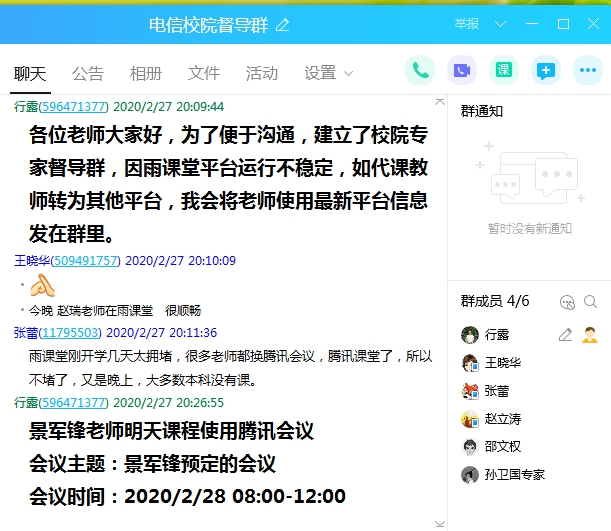The width and height of the screenshot is (611, 531).
Task: Close the group chat window
Action: [593, 24]
